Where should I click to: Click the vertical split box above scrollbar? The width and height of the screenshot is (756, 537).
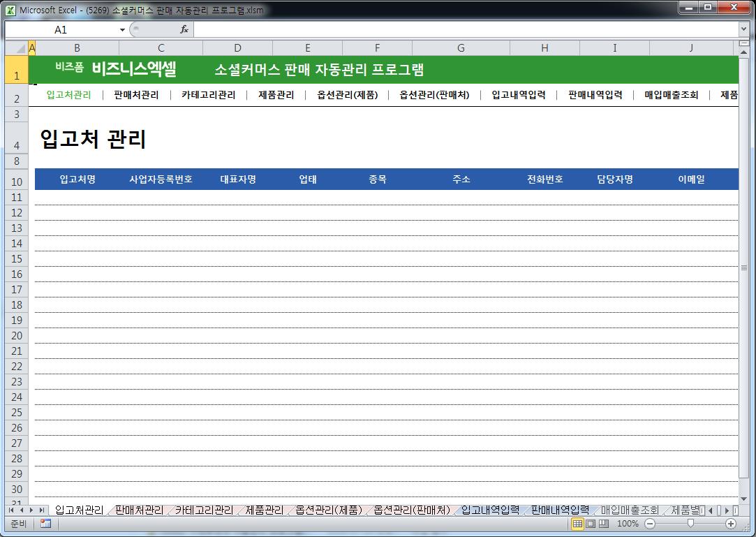(743, 43)
